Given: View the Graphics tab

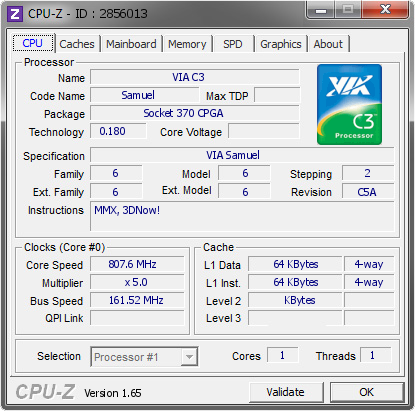Looking at the screenshot, I should coord(281,44).
